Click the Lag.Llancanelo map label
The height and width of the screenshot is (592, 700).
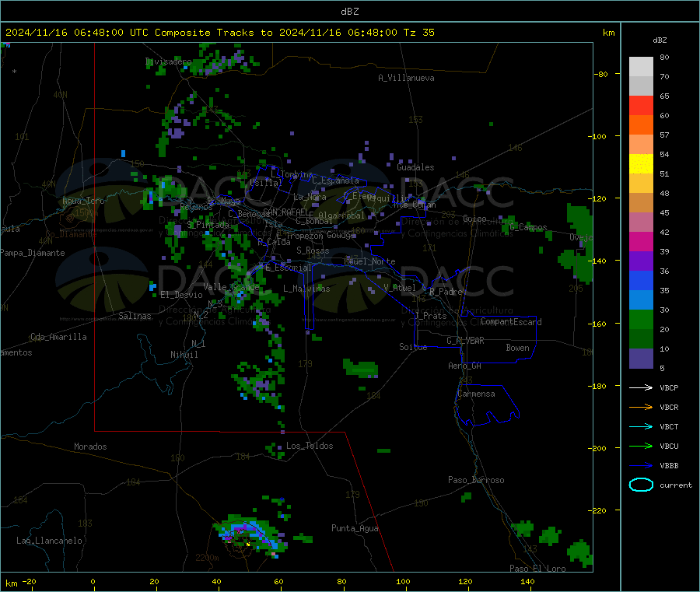[x=49, y=541]
